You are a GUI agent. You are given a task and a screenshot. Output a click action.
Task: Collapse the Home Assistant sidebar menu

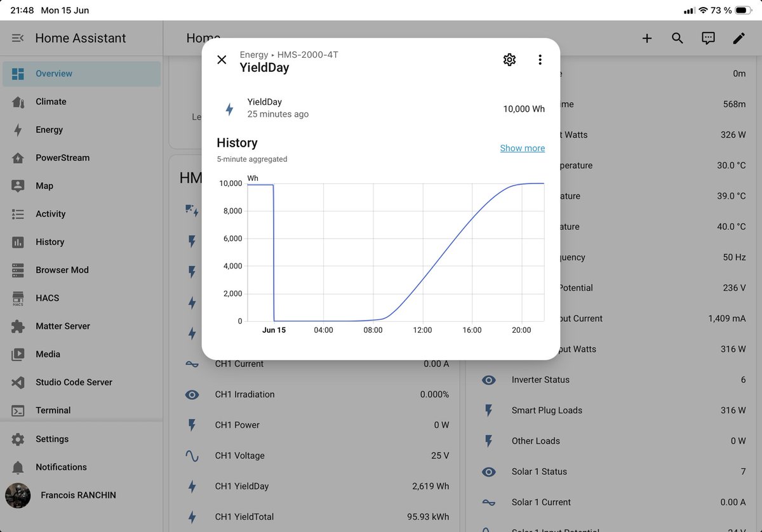(18, 38)
